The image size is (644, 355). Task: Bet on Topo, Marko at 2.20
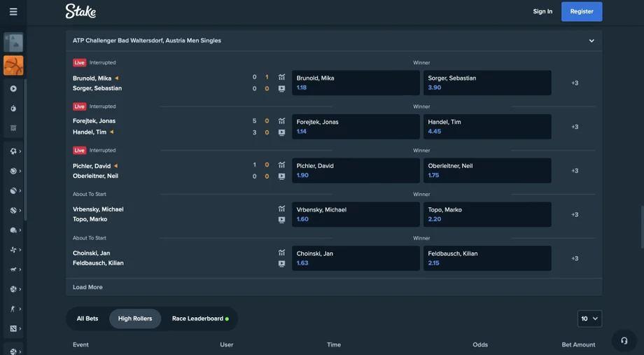[x=487, y=214]
